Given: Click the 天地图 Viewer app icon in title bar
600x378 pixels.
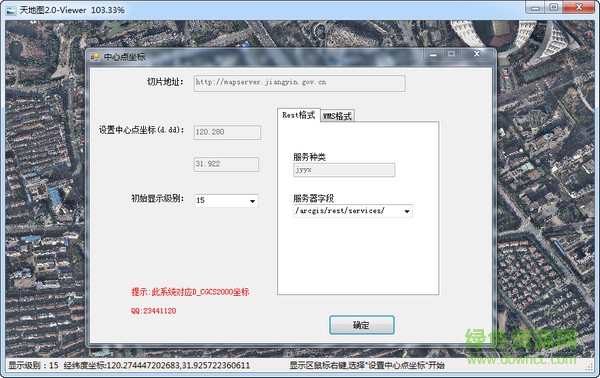Looking at the screenshot, I should pos(11,10).
